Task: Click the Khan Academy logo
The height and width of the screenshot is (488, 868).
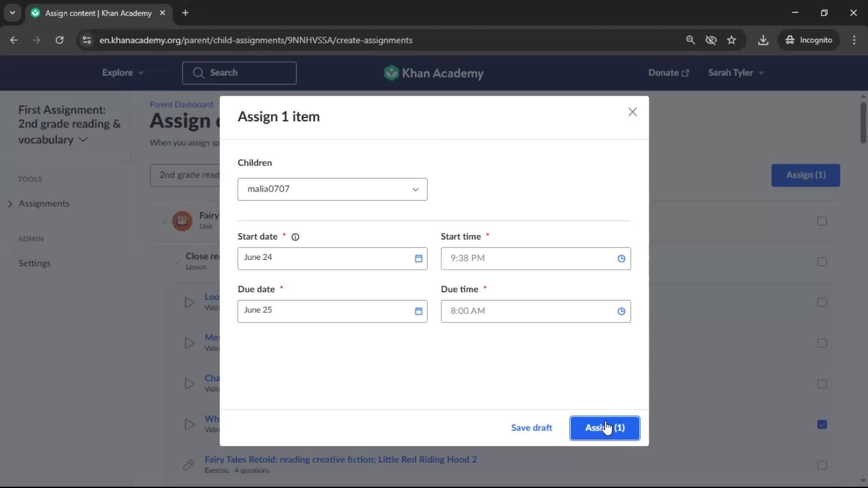Action: point(434,73)
